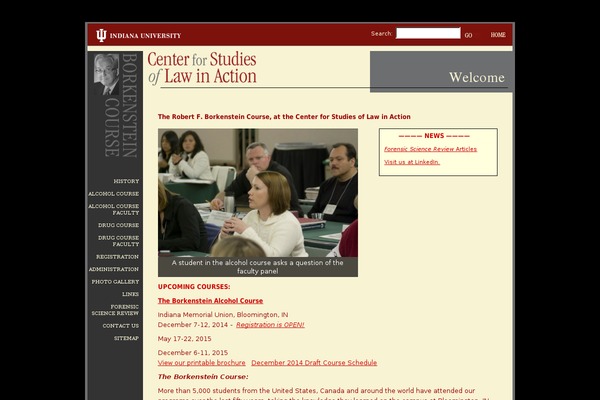
Task: Open Alcohol Course Faculty sidebar item
Action: click(x=114, y=209)
